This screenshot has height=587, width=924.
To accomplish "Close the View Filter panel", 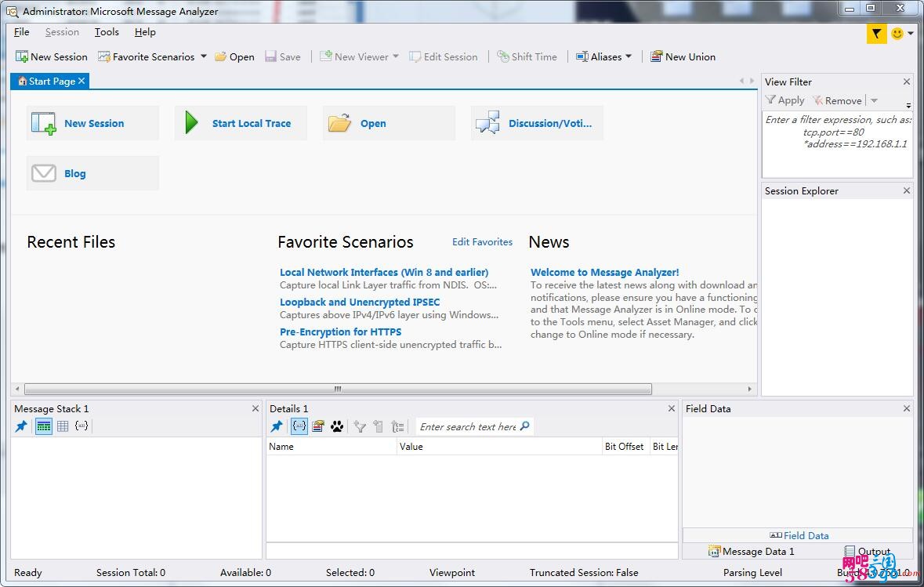I will click(x=906, y=82).
